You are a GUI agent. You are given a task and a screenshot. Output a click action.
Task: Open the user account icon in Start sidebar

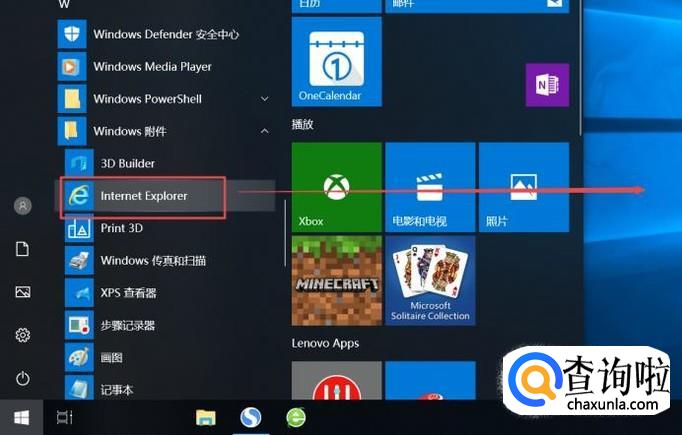pyautogui.click(x=23, y=205)
